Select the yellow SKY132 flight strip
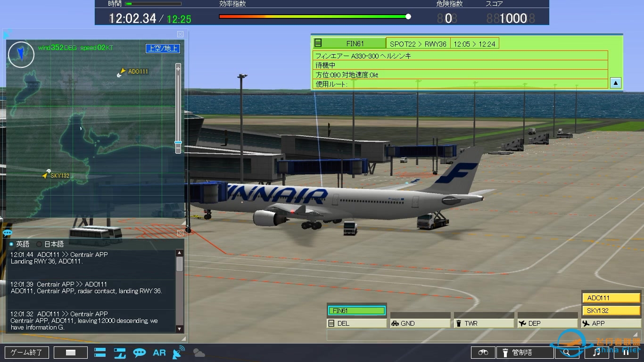This screenshot has width=644, height=362. click(611, 311)
